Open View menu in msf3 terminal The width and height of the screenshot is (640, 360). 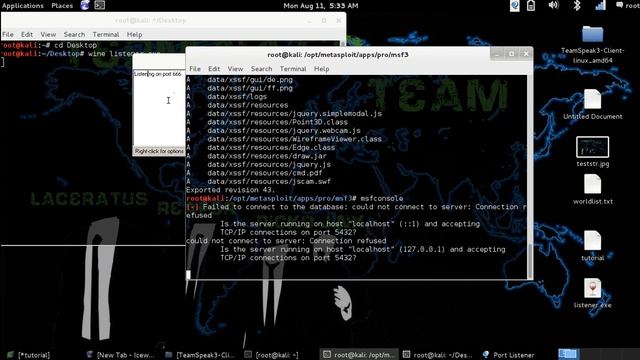(x=235, y=69)
